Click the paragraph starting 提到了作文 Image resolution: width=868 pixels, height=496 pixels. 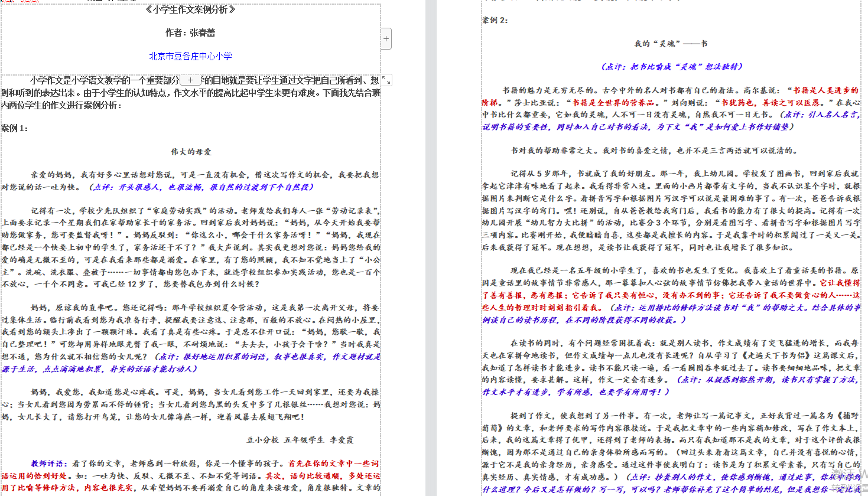pos(671,452)
